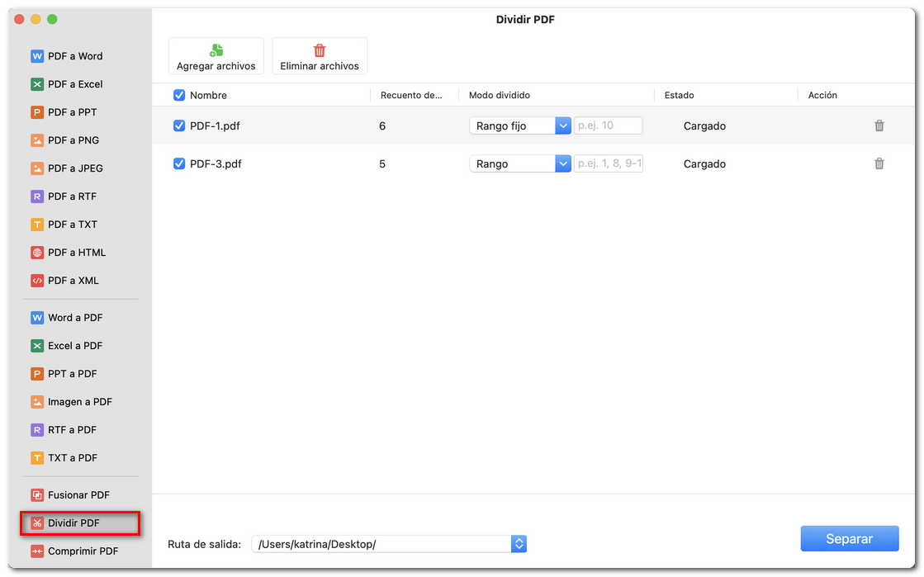The image size is (924, 577).
Task: Deselect the PDF-1.pdf checkbox
Action: click(x=179, y=125)
